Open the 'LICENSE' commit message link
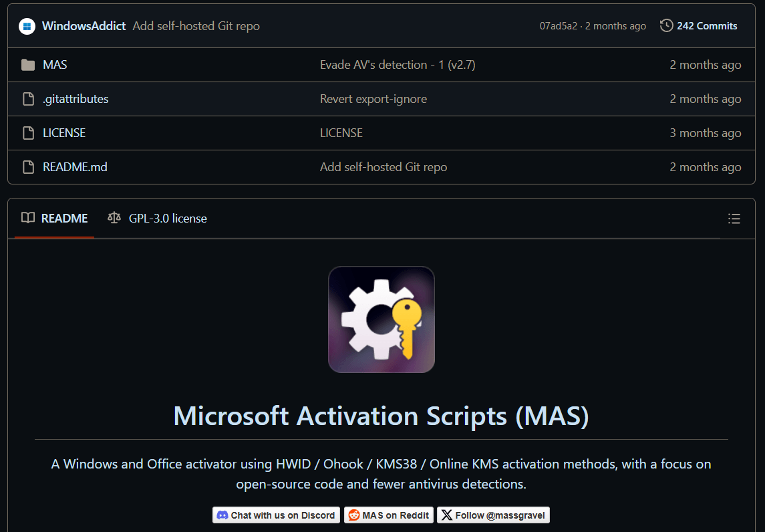The image size is (765, 532). [x=341, y=133]
